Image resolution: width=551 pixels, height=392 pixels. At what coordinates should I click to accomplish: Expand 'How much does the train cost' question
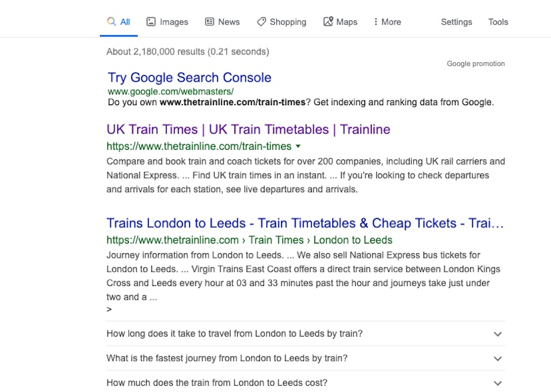[x=498, y=383]
